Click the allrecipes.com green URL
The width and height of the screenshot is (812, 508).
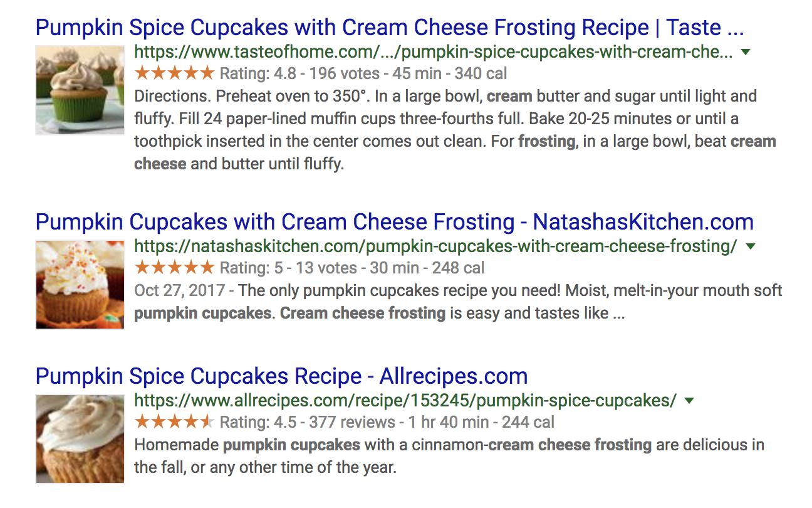click(405, 400)
